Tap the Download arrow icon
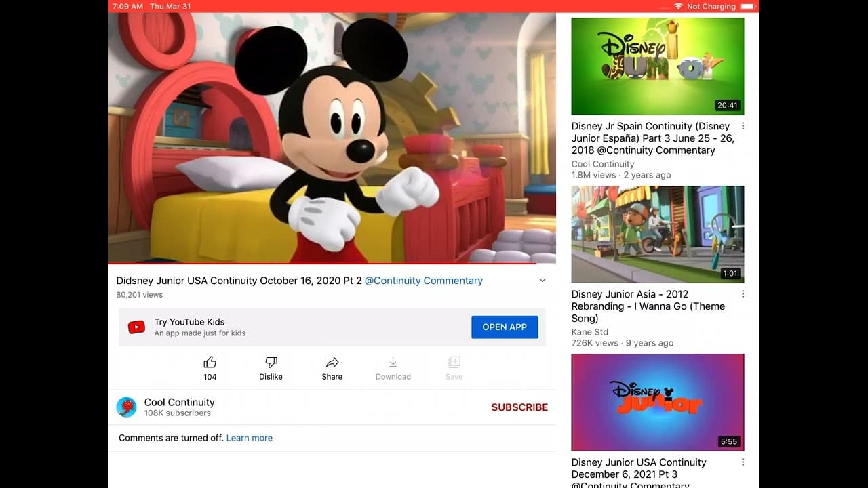This screenshot has height=488, width=868. tap(393, 363)
